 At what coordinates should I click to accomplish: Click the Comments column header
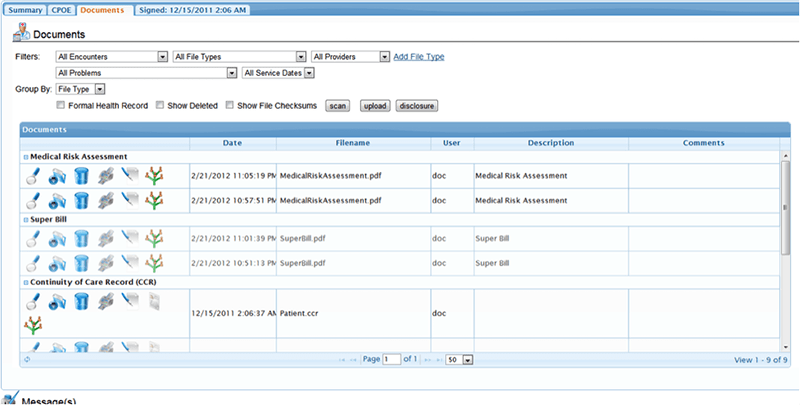[704, 143]
